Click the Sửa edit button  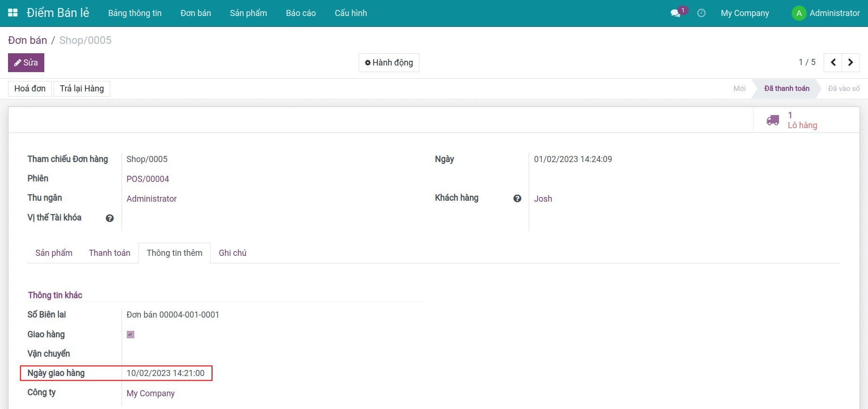point(26,63)
